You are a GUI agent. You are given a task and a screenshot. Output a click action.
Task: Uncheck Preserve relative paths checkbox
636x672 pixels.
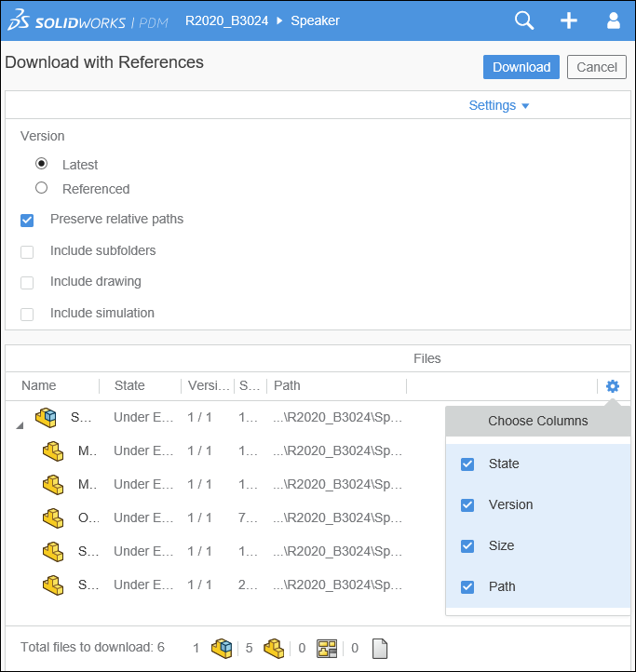pyautogui.click(x=27, y=221)
